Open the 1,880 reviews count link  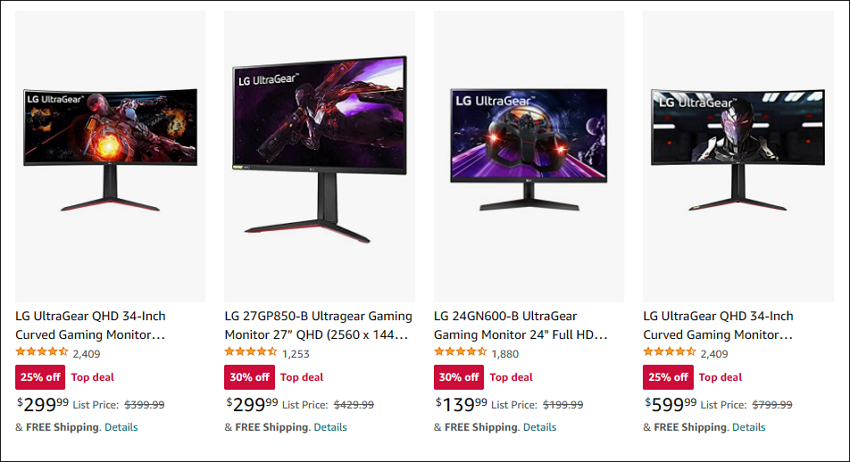tap(505, 354)
